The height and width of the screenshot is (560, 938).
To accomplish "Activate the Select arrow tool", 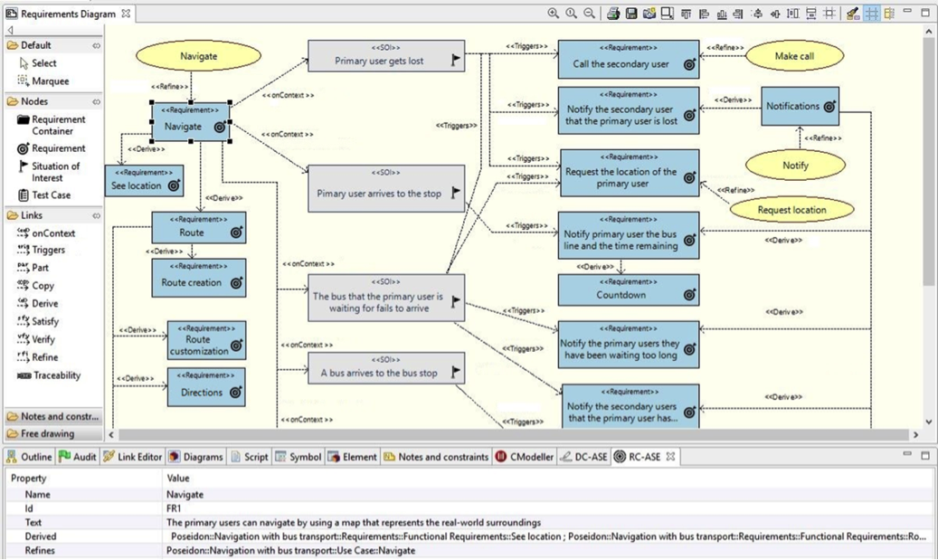I will [x=43, y=63].
